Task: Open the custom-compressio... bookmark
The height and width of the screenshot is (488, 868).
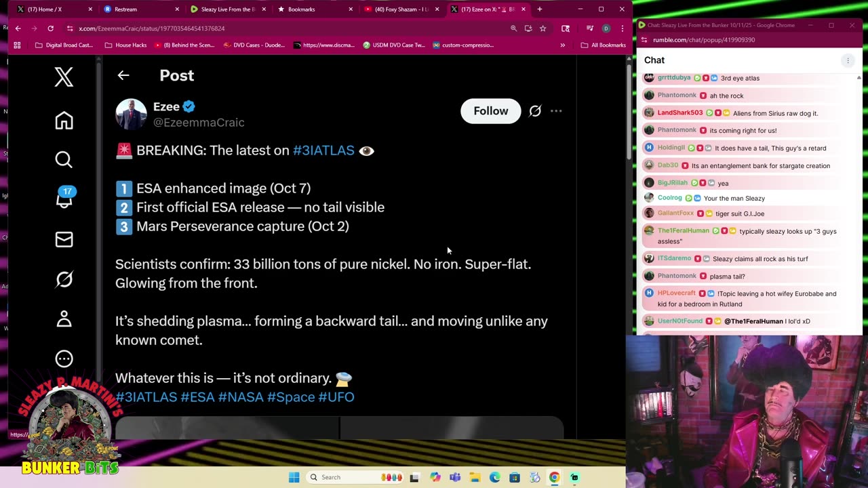Action: 462,45
